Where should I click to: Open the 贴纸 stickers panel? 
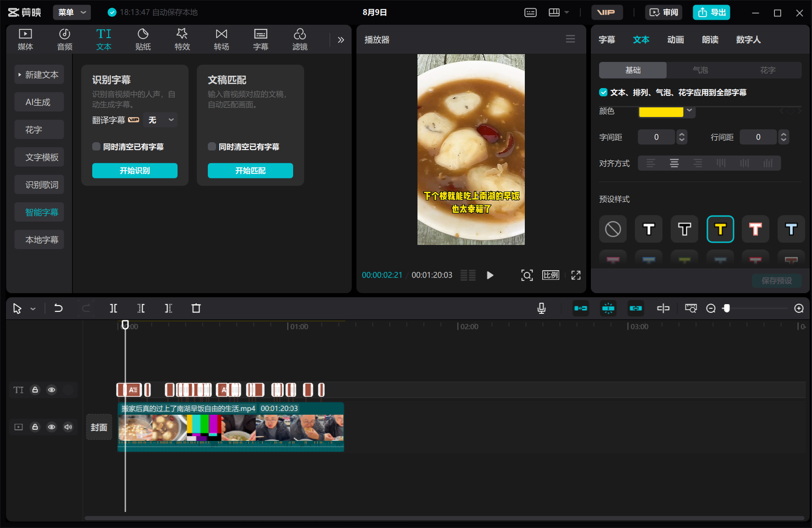143,39
